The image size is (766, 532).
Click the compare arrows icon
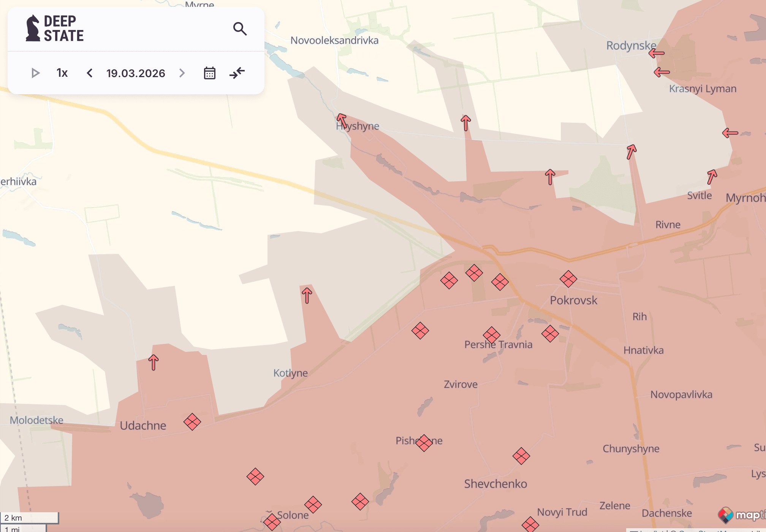(237, 73)
